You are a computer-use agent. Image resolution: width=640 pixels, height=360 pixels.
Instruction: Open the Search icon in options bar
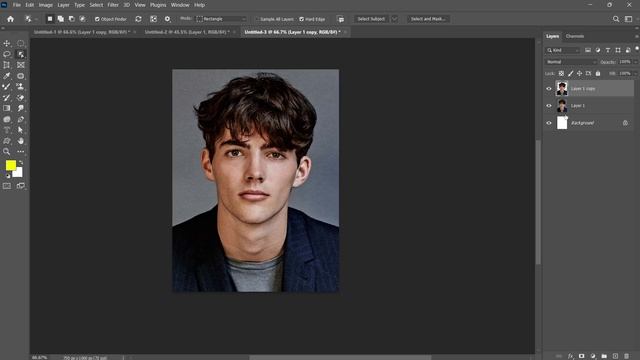click(616, 19)
